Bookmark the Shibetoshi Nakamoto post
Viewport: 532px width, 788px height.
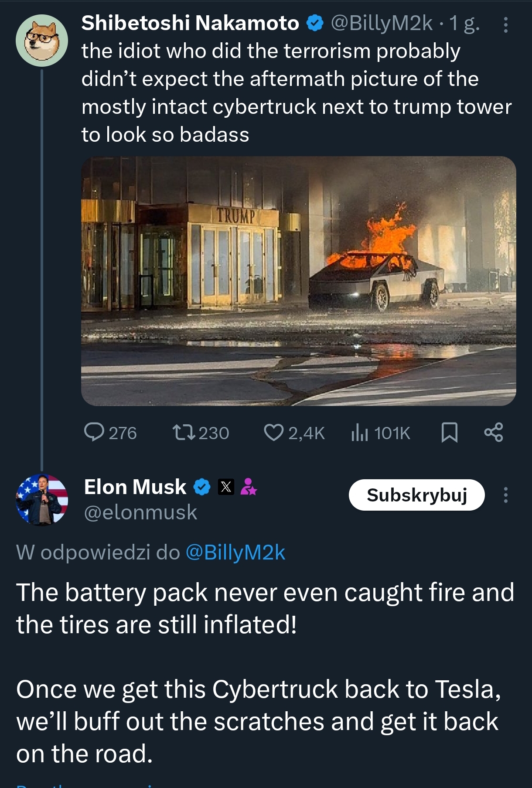click(450, 433)
